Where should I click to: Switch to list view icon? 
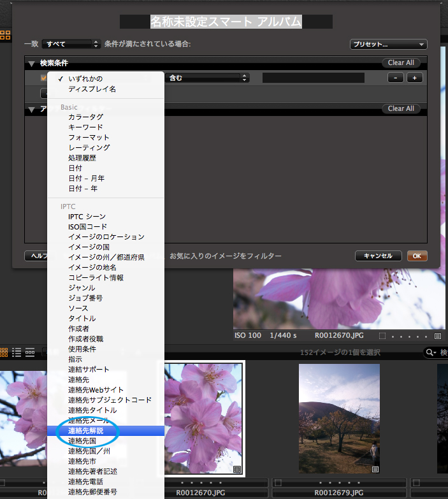17,352
